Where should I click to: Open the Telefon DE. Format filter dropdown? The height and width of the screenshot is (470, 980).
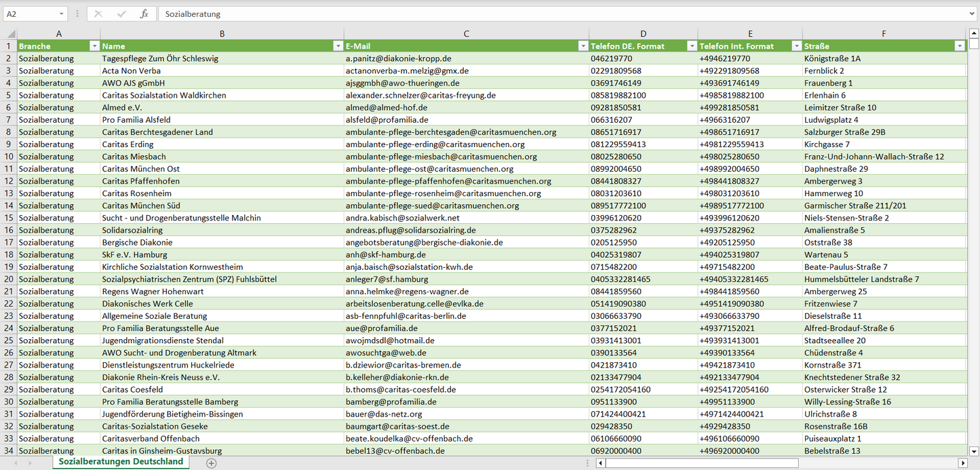click(692, 46)
